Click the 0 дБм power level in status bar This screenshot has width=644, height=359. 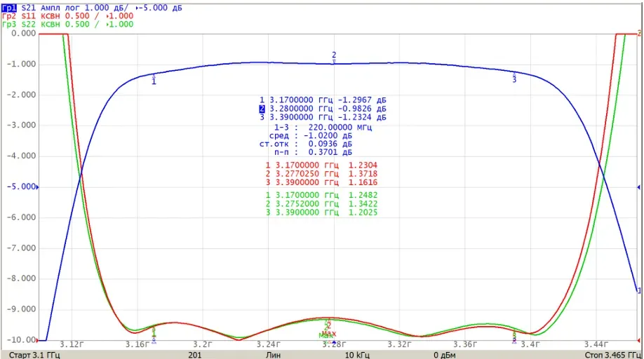pyautogui.click(x=444, y=355)
